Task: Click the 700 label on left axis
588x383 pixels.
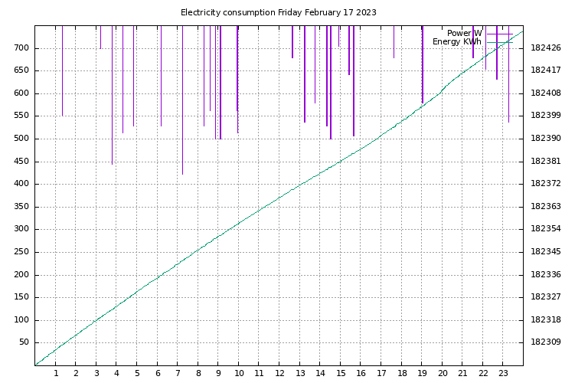Action: click(21, 47)
